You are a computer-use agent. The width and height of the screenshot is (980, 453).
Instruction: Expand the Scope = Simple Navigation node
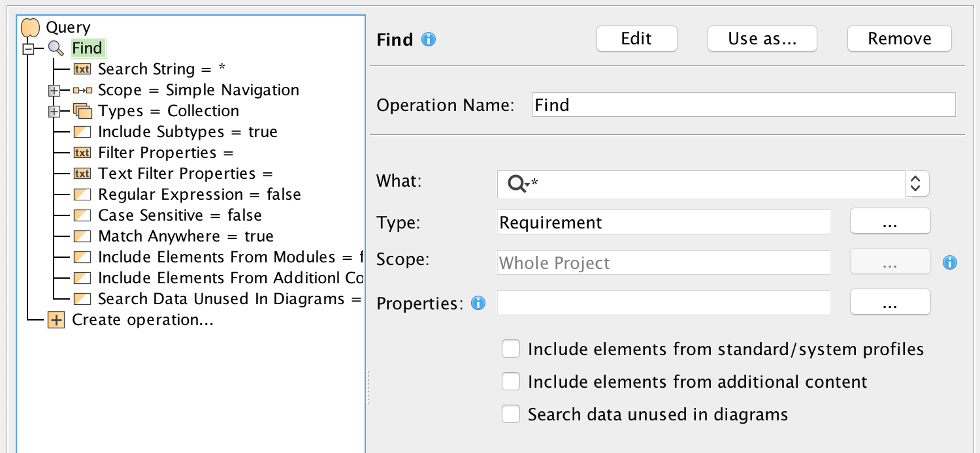tap(54, 91)
